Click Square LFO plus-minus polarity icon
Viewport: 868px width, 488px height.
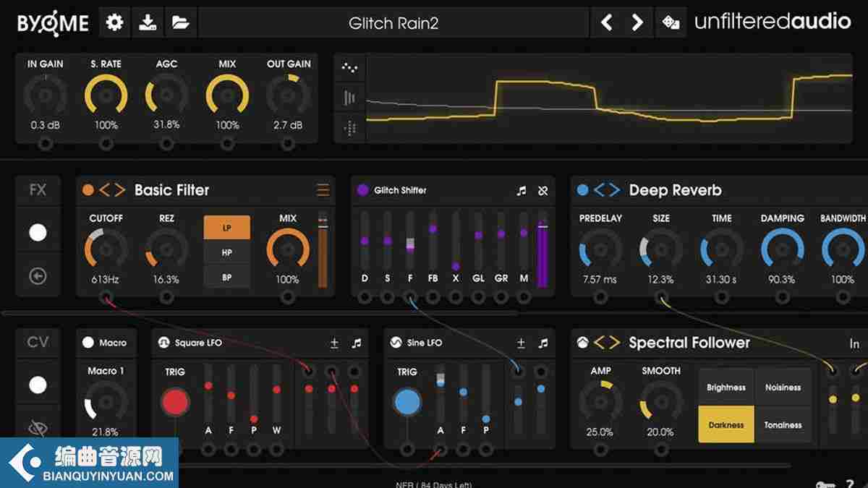(334, 343)
